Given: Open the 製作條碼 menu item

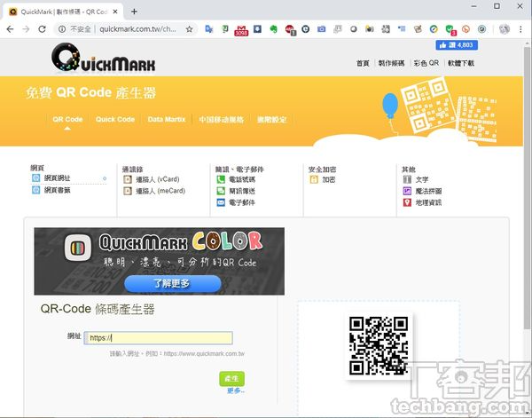Looking at the screenshot, I should point(391,63).
